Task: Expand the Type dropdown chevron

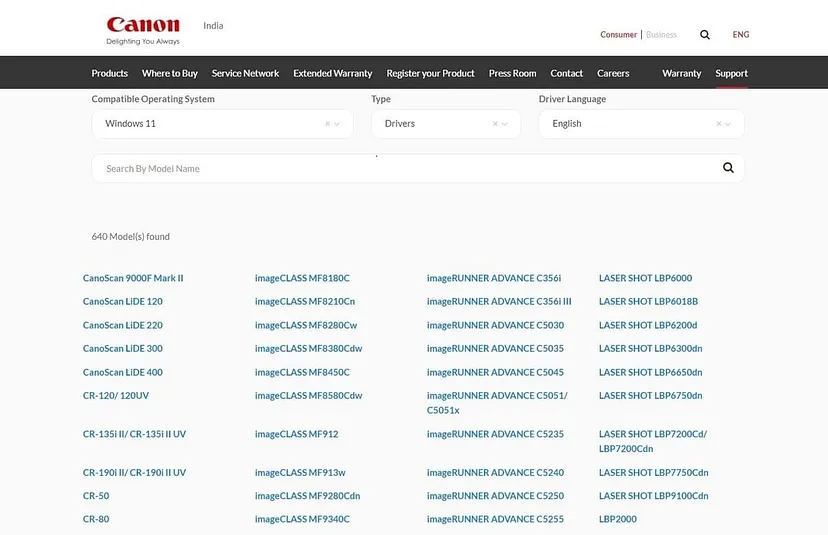Action: tap(504, 124)
